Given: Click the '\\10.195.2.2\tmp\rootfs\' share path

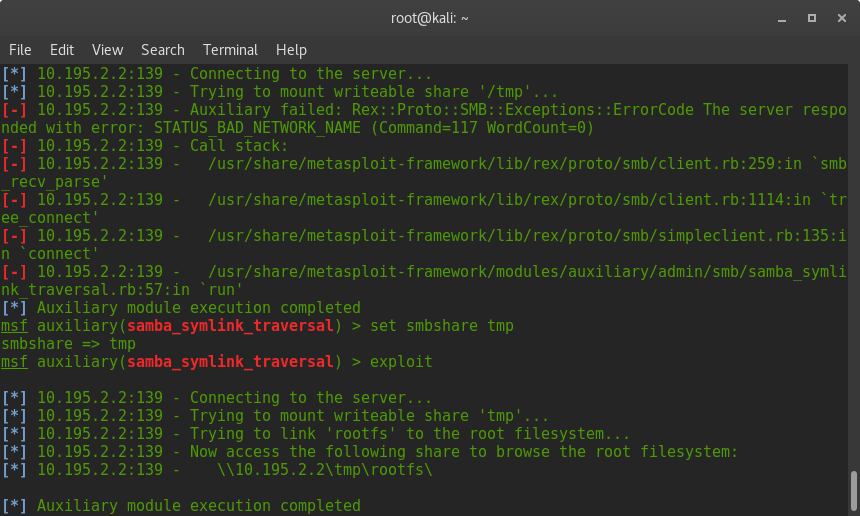Looking at the screenshot, I should tap(325, 470).
